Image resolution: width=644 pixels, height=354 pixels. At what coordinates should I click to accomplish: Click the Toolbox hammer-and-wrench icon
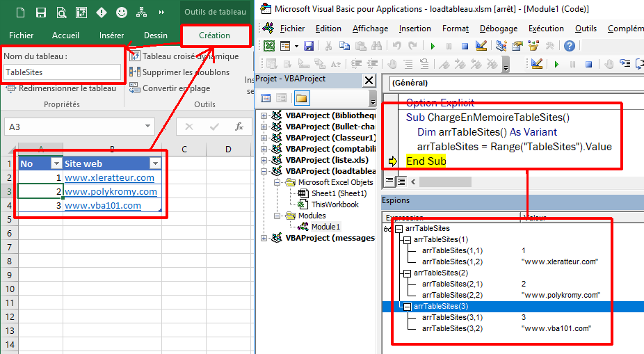point(549,46)
